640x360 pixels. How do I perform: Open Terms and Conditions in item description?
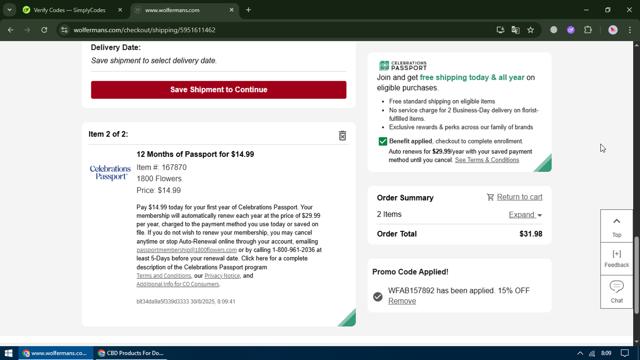(x=164, y=276)
